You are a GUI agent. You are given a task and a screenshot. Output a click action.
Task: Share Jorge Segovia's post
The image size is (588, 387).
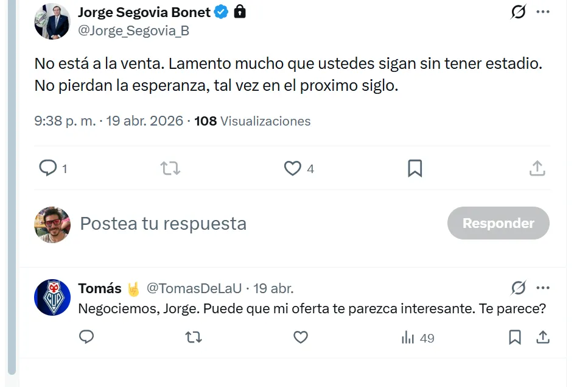(x=537, y=169)
